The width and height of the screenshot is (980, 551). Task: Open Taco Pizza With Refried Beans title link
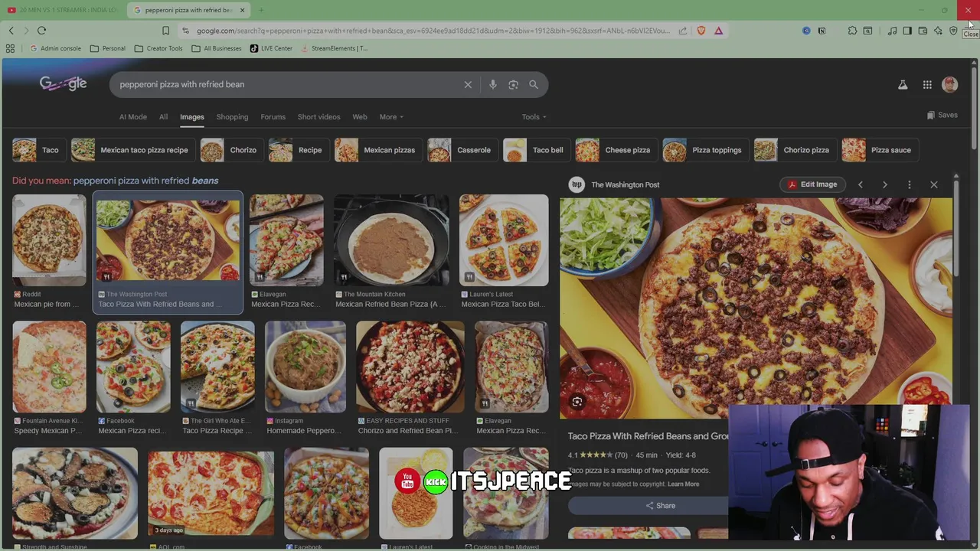click(648, 436)
